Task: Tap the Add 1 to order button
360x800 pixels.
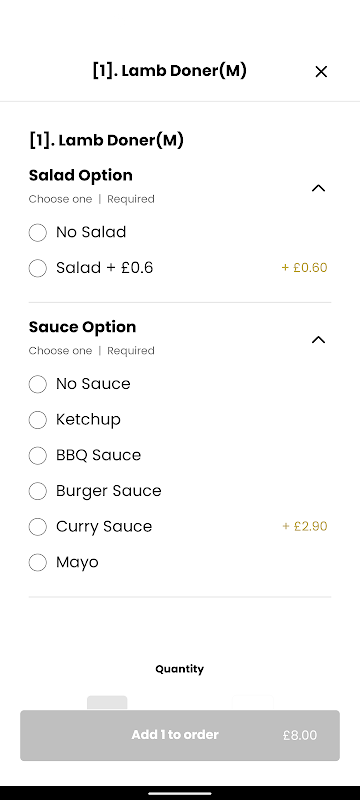Action: [x=180, y=735]
